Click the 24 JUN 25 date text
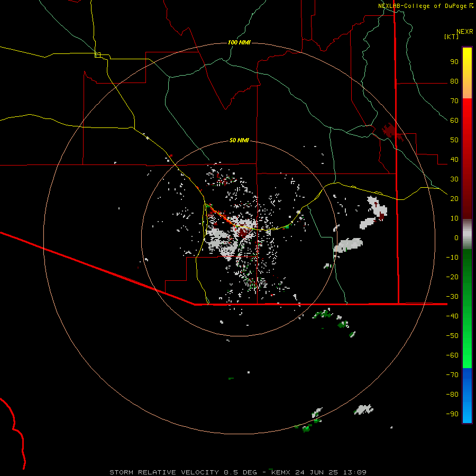 (x=317, y=472)
